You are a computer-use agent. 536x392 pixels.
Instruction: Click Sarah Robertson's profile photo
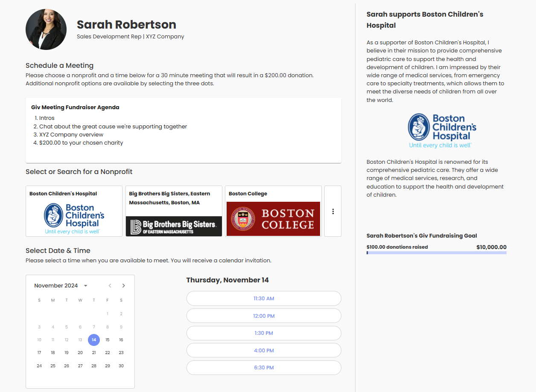coord(46,29)
